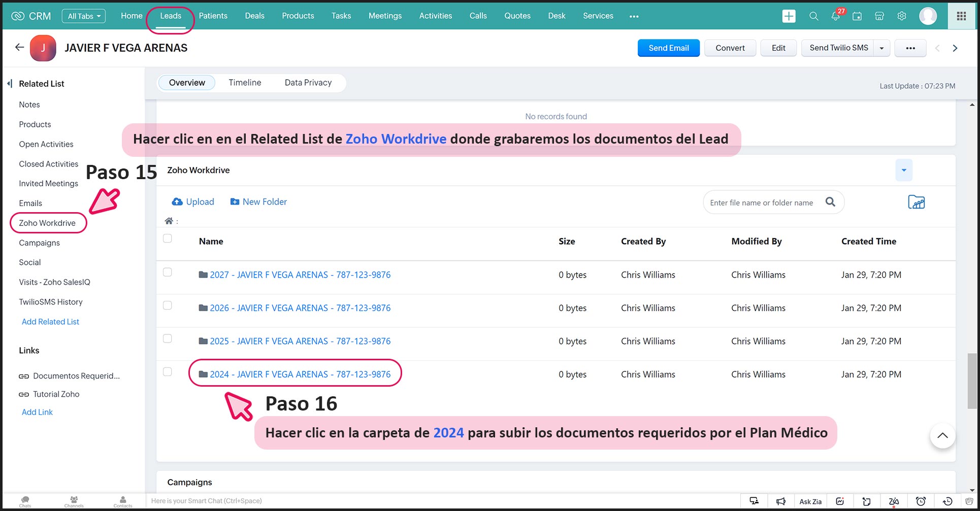The height and width of the screenshot is (511, 980).
Task: Toggle the select-all checkbox near Name header
Action: 168,239
